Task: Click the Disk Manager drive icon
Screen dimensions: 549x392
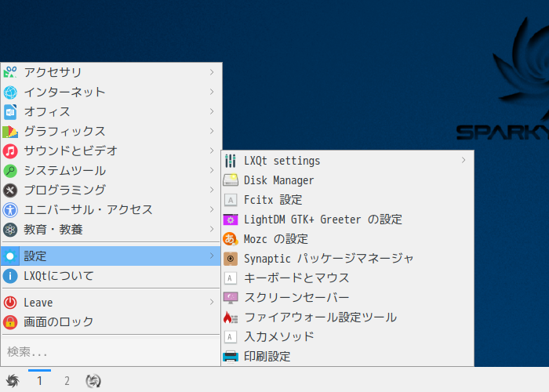Action: (x=231, y=180)
